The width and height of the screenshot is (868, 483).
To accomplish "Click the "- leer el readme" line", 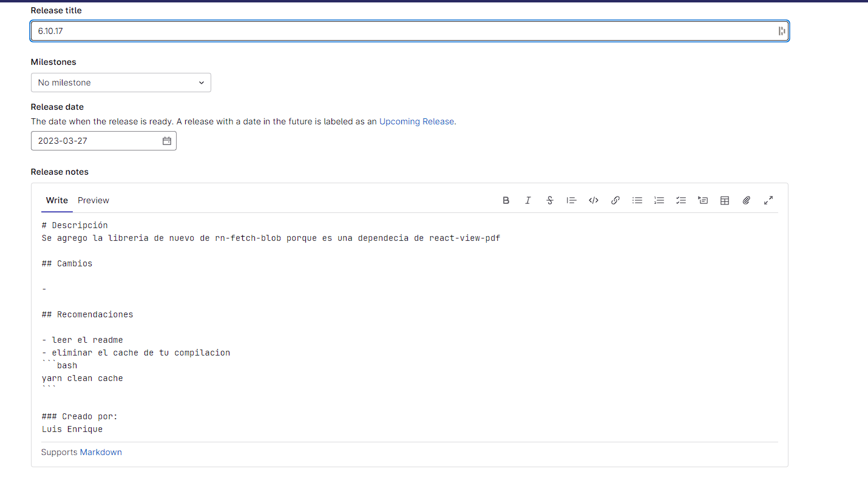I will pyautogui.click(x=83, y=340).
